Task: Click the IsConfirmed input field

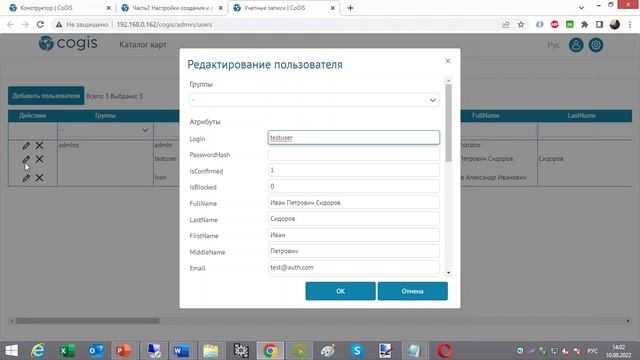Action: (354, 170)
